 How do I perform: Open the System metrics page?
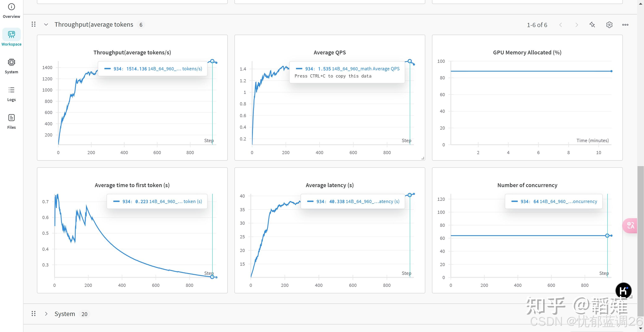11,66
